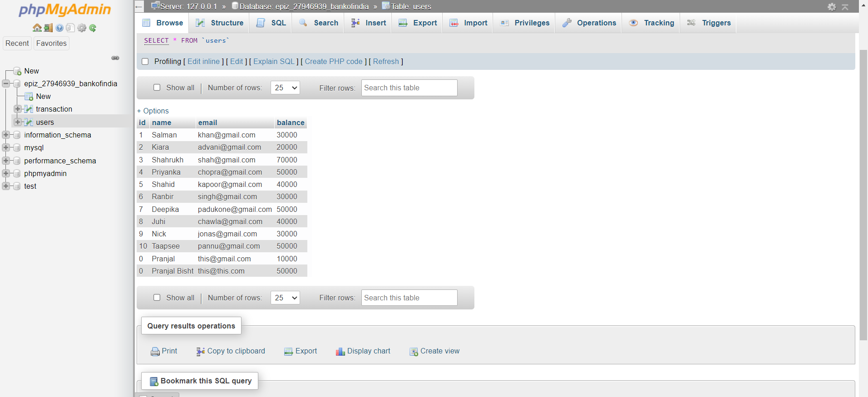The width and height of the screenshot is (868, 397).
Task: Click the Tracking tab's eye icon
Action: [634, 23]
